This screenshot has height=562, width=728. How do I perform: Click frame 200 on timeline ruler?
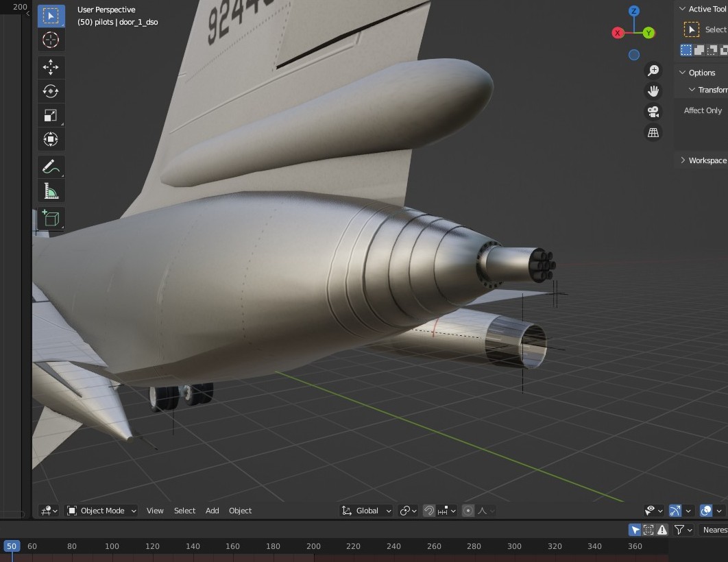[313, 546]
